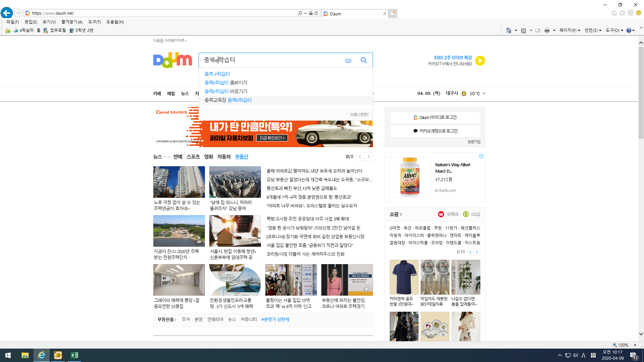Open favorites star icon at top right
The image size is (644, 362).
(622, 13)
